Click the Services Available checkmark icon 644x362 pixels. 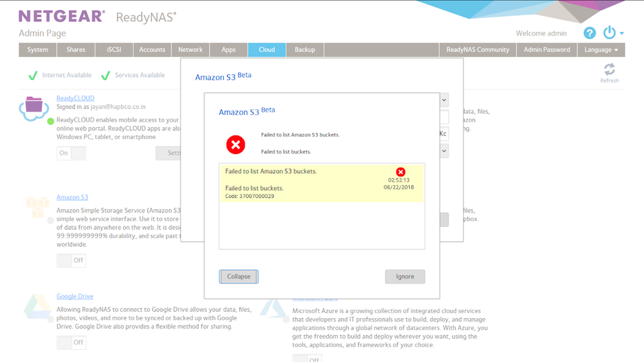coord(106,75)
